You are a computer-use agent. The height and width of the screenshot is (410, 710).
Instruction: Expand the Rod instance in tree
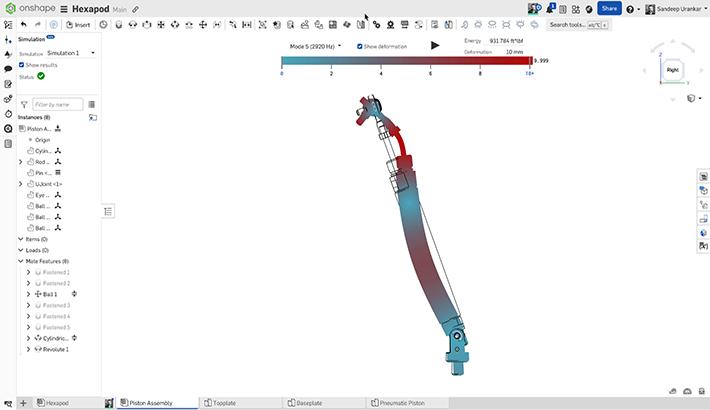point(20,162)
